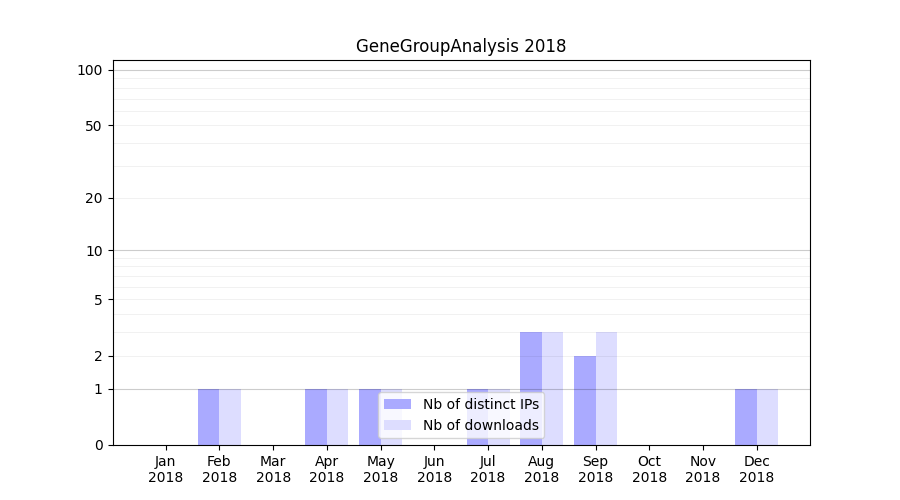Screen dimensions: 900x500
Task: Click the 100 tick on the y-axis
Action: point(90,70)
